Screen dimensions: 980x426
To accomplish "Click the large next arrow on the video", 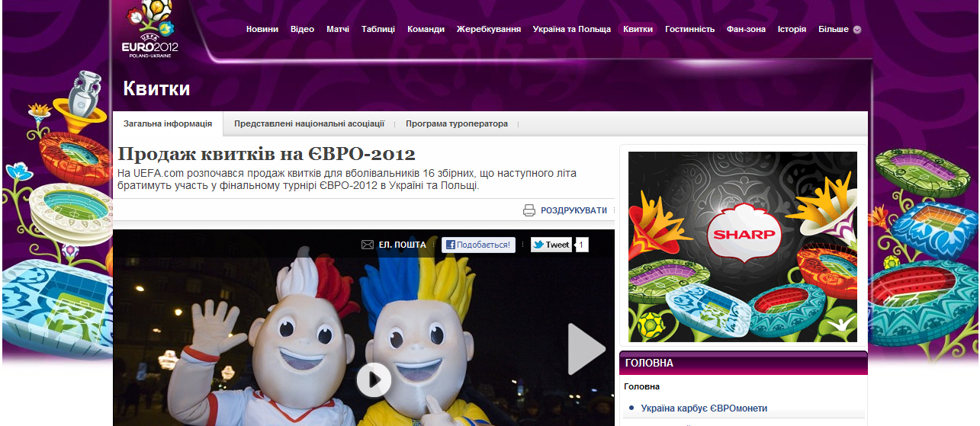I will tap(586, 349).
